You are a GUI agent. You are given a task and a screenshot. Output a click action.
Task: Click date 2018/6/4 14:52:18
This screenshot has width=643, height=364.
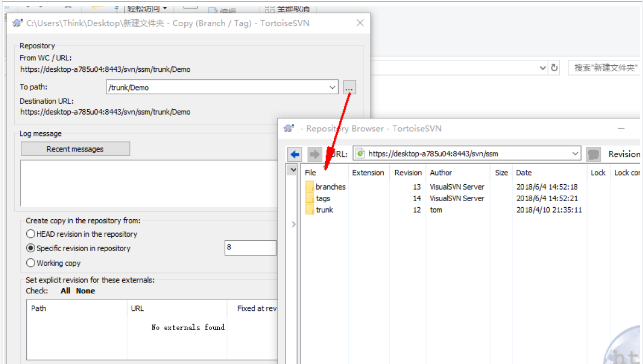(547, 186)
